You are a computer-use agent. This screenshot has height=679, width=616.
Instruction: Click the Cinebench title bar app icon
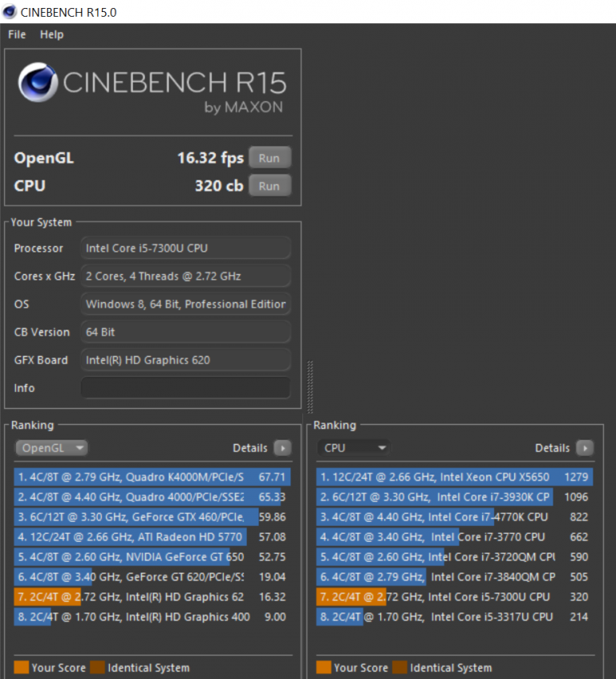10,11
